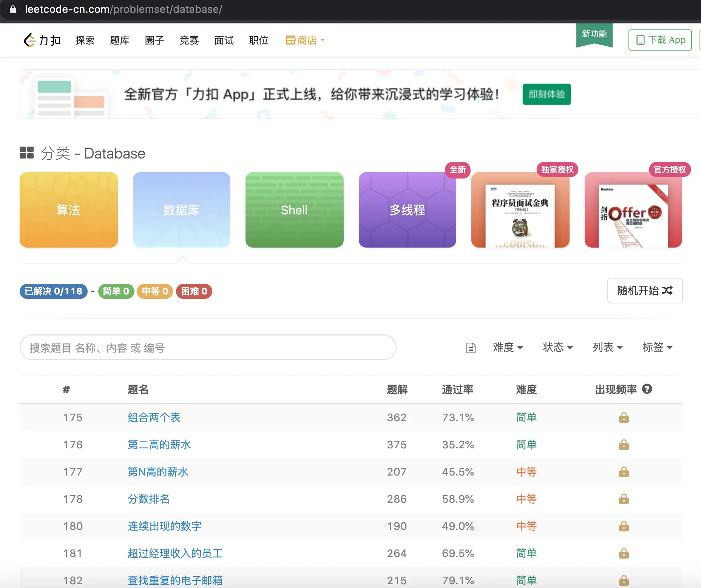
Task: Open the 竞赛 navigation menu item
Action: (x=189, y=40)
